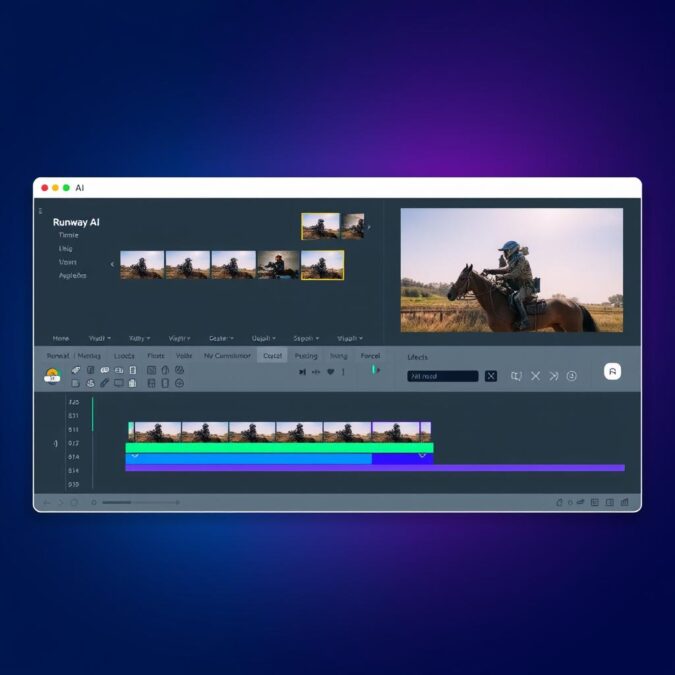The image size is (675, 675).
Task: Select the highlighted 'Cozat' tab
Action: (x=272, y=356)
